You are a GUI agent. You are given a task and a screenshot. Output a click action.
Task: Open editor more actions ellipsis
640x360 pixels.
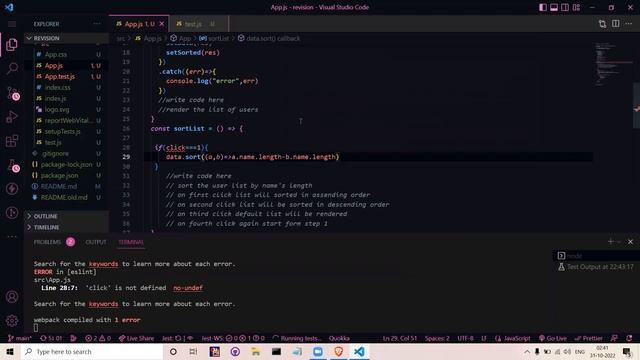click(629, 24)
